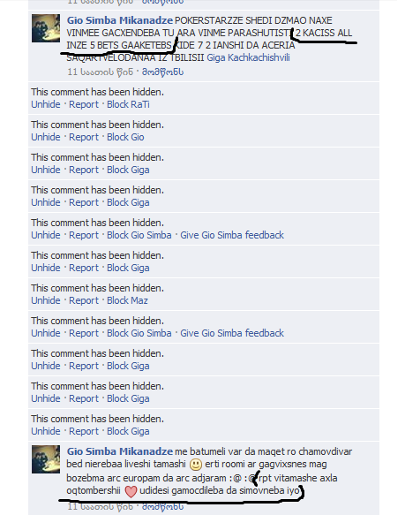This screenshot has height=515, width=420.
Task: Select the Block Gio link (not Gio Simba)
Action: 125,137
